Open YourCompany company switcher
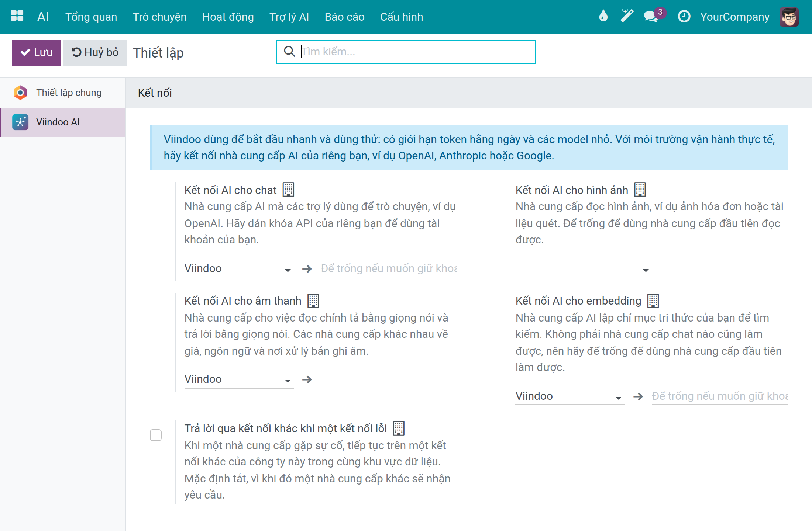Viewport: 812px width, 531px height. [x=735, y=17]
